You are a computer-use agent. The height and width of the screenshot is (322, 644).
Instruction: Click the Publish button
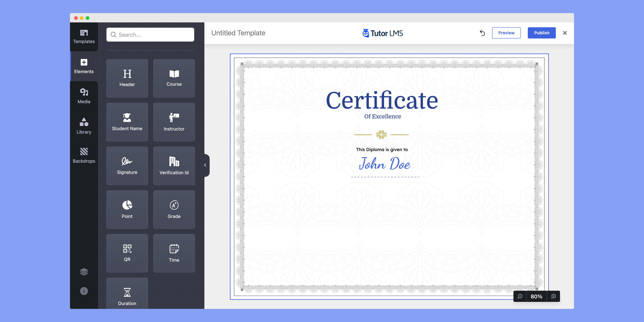(542, 33)
